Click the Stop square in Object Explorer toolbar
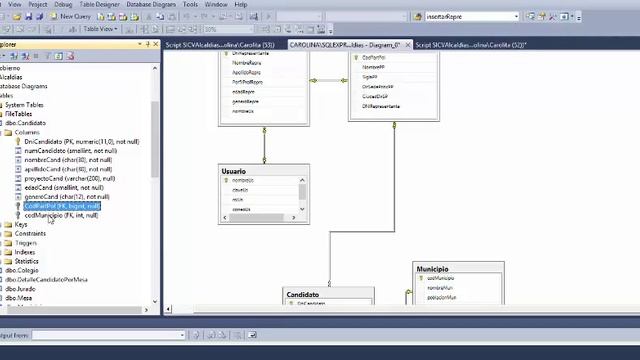This screenshot has width=640, height=360. (36, 56)
